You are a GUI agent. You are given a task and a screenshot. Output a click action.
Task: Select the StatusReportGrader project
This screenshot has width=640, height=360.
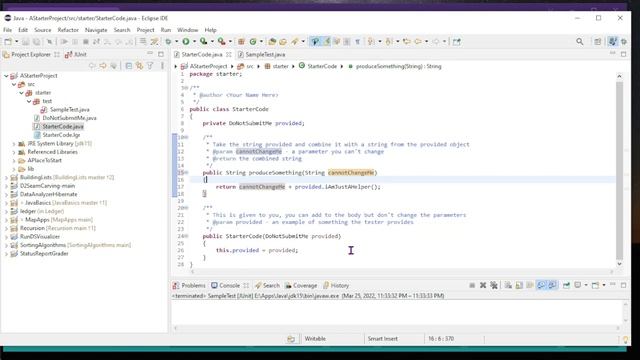(44, 253)
